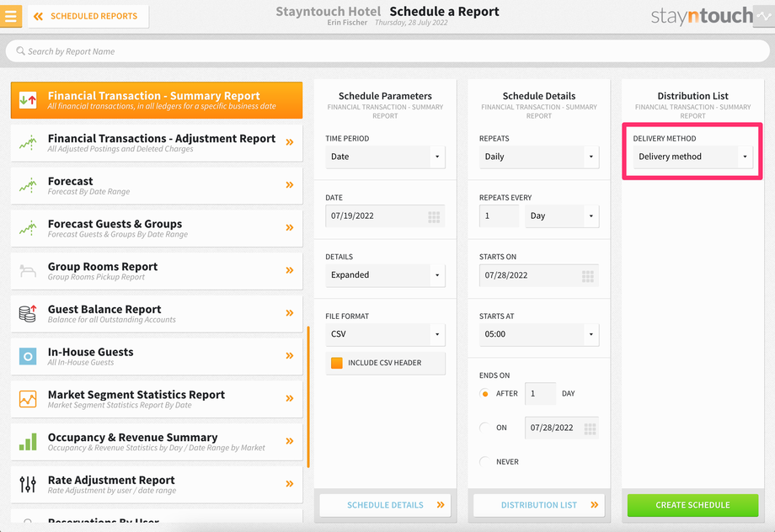
Task: Click the Rate Adjustment Report sliders icon
Action: pos(28,484)
